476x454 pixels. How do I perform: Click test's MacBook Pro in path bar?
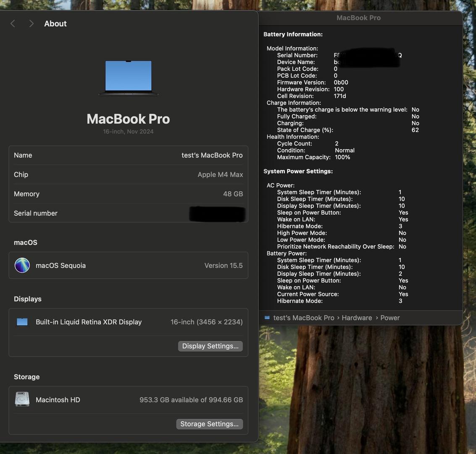(304, 318)
